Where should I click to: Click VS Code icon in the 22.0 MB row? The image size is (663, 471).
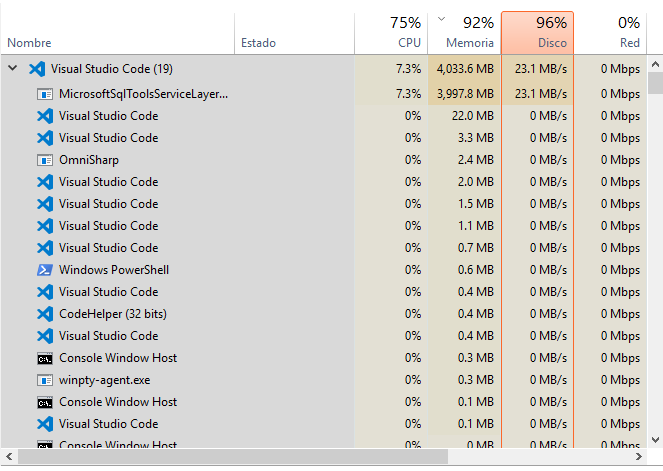pos(45,116)
